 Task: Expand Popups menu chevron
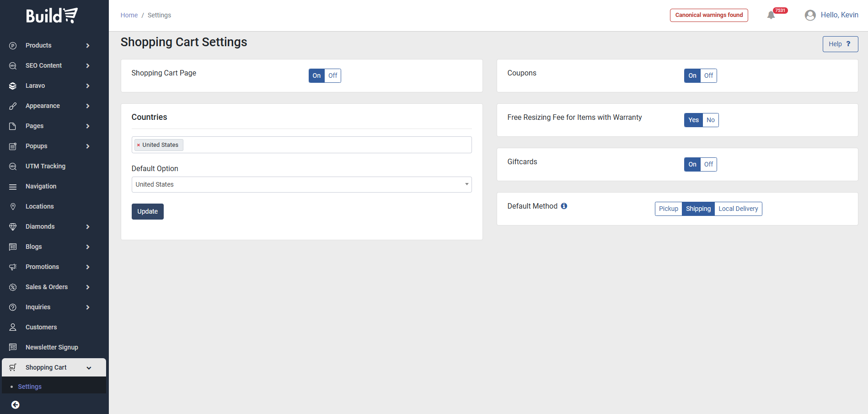(x=88, y=146)
